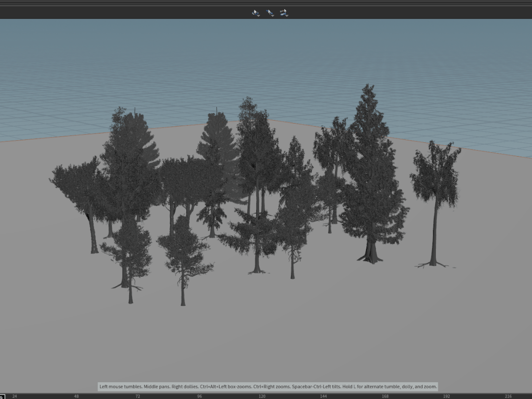Jump to frame 216 on timeline

[x=508, y=396]
